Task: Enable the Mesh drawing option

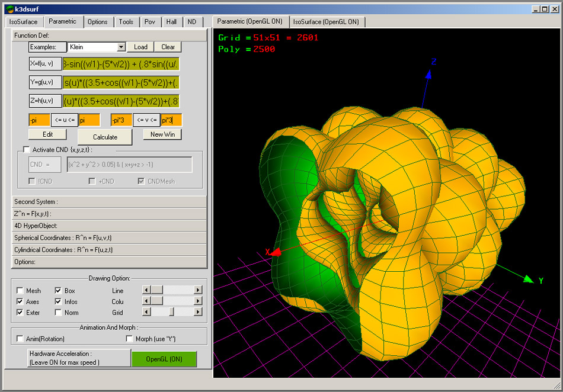Action: [20, 291]
